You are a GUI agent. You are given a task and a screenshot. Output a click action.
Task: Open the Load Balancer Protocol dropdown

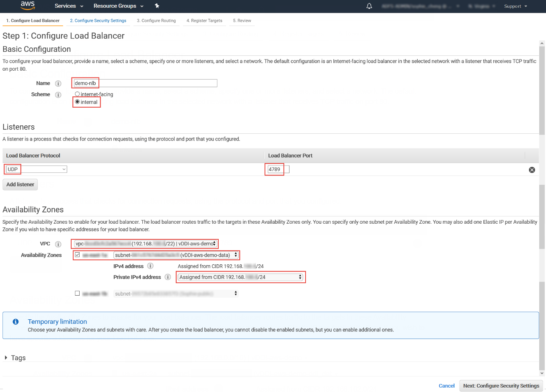coord(35,169)
